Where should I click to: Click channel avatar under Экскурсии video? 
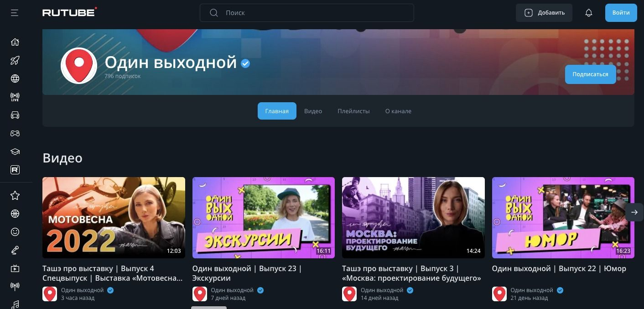tap(200, 294)
